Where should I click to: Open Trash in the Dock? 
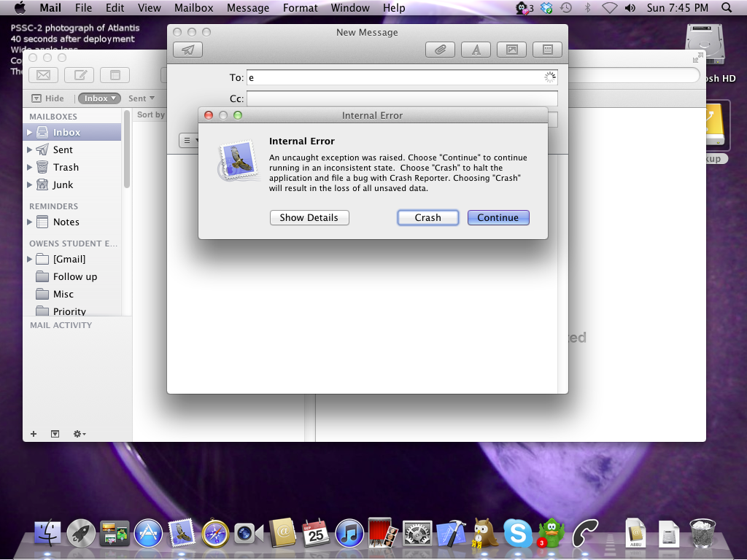703,533
